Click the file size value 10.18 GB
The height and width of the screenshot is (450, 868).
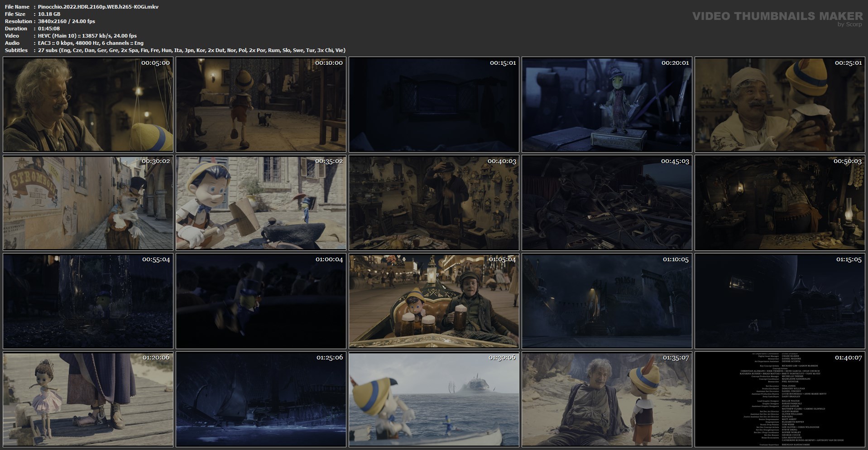(49, 14)
